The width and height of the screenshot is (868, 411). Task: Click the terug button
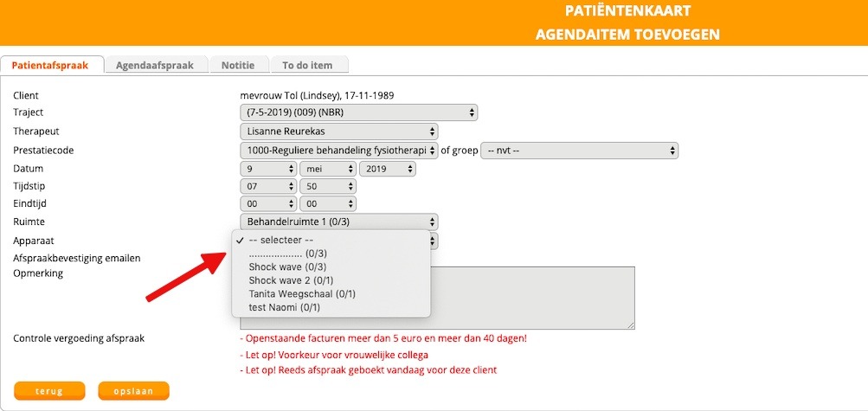click(x=49, y=391)
